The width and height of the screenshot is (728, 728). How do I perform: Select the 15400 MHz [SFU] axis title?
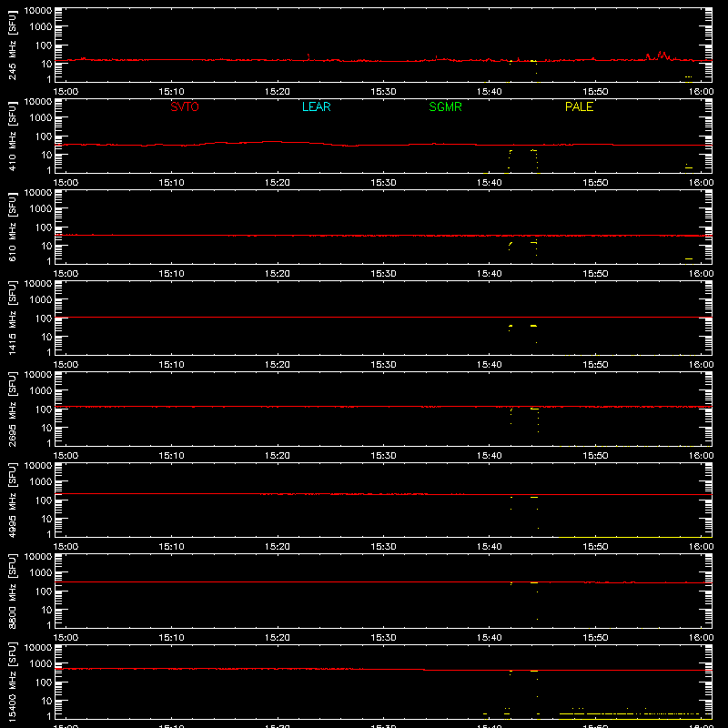13,682
